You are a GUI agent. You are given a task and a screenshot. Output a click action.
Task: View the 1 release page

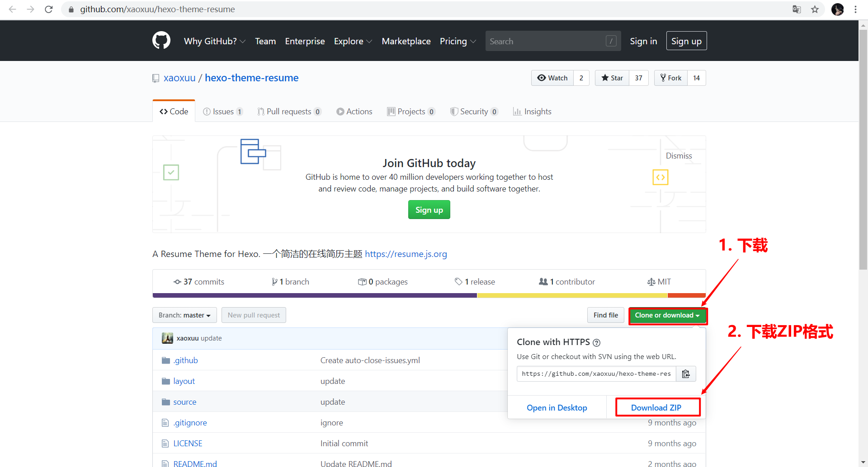[475, 282]
